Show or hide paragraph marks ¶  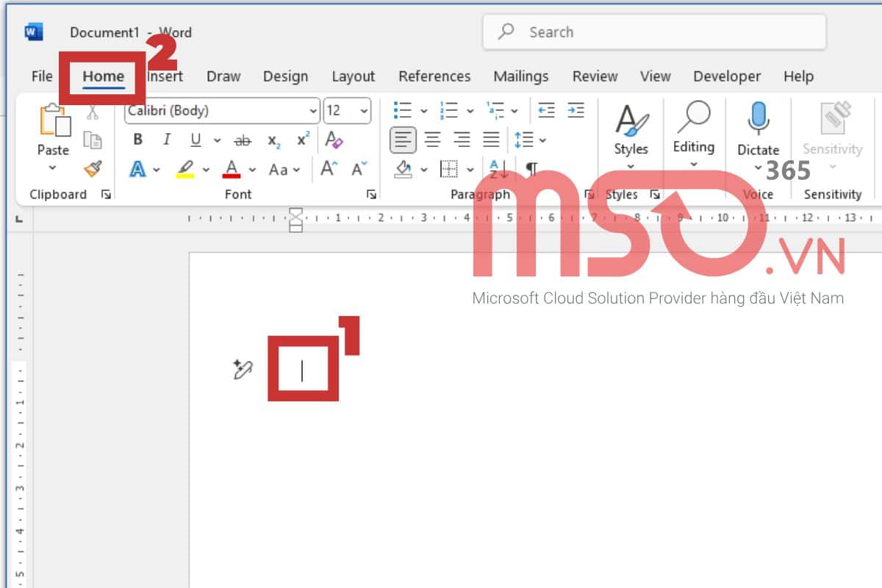531,170
